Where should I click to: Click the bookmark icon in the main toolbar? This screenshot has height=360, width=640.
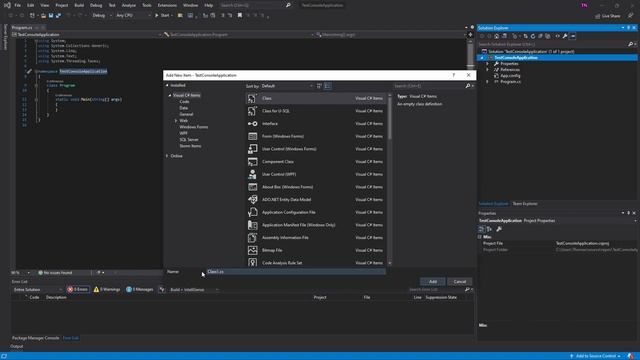240,16
